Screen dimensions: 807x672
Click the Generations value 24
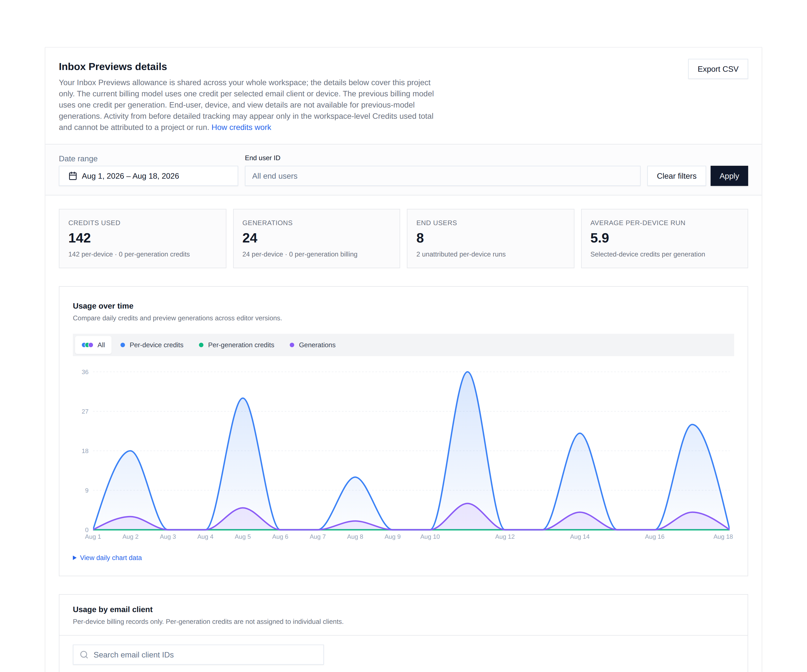[250, 238]
